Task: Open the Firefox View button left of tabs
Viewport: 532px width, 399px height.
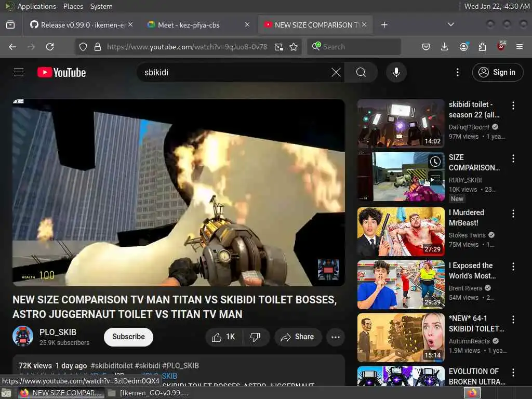Action: 10,25
